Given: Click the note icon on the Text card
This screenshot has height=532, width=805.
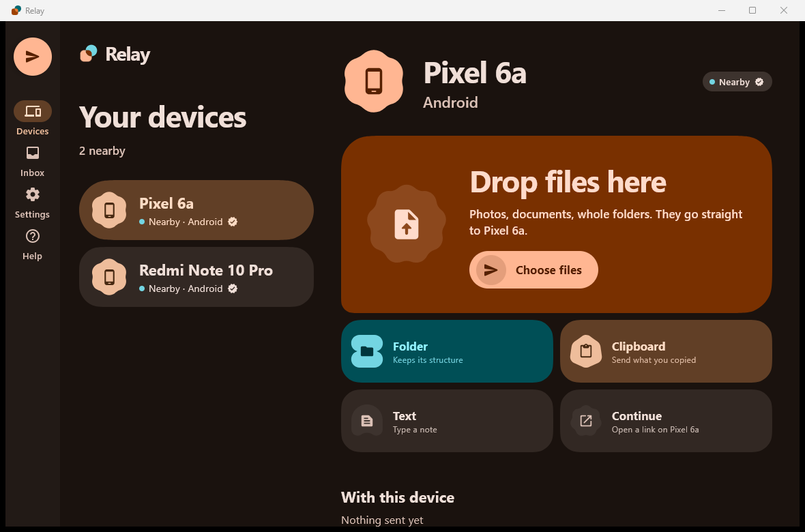Looking at the screenshot, I should pos(367,421).
